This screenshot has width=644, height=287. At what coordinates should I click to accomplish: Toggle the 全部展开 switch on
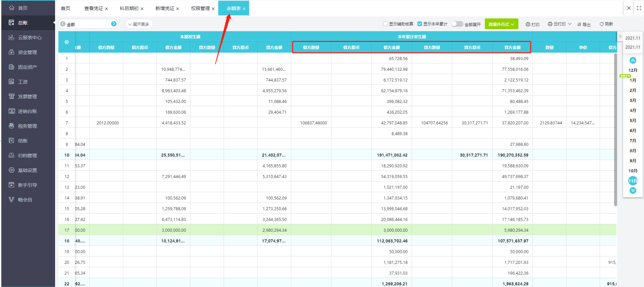457,24
